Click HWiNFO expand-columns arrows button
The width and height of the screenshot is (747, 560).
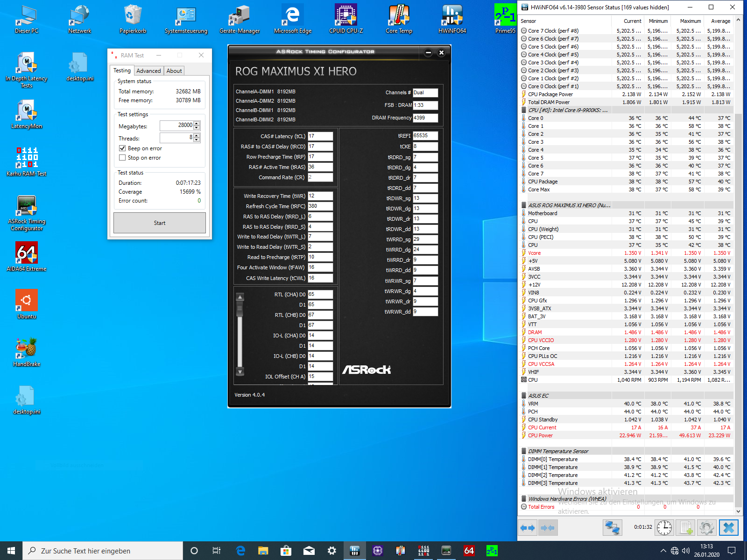tap(528, 528)
